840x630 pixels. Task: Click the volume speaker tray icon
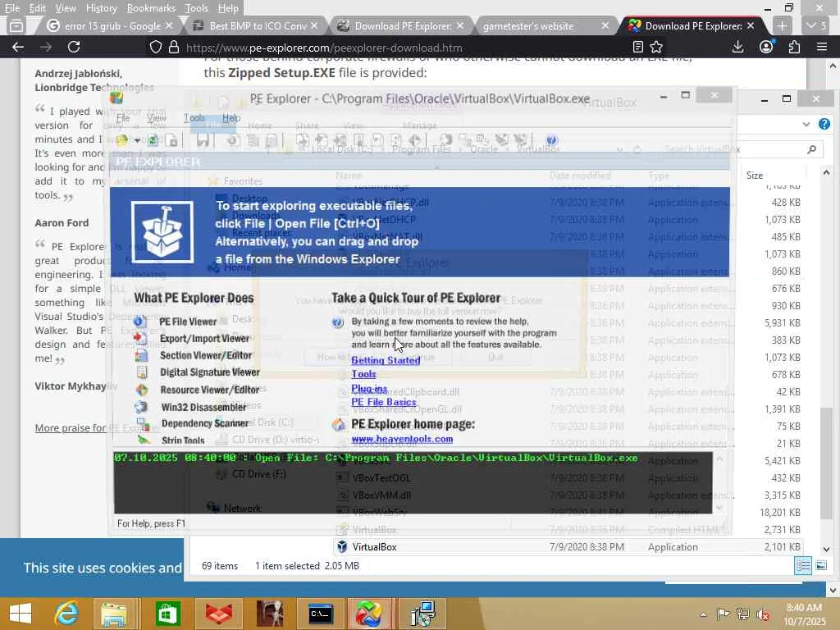click(764, 614)
